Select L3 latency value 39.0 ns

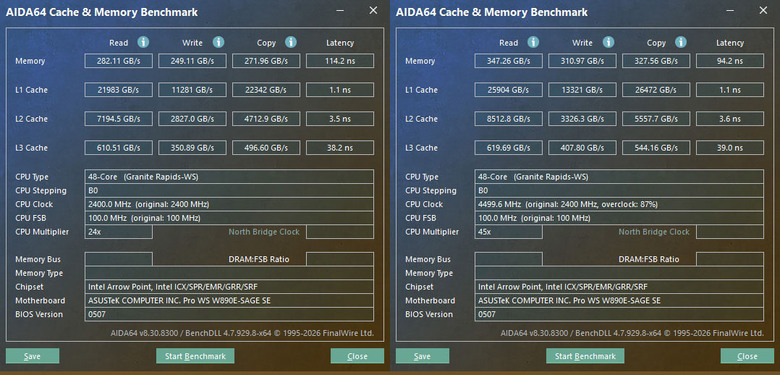730,148
